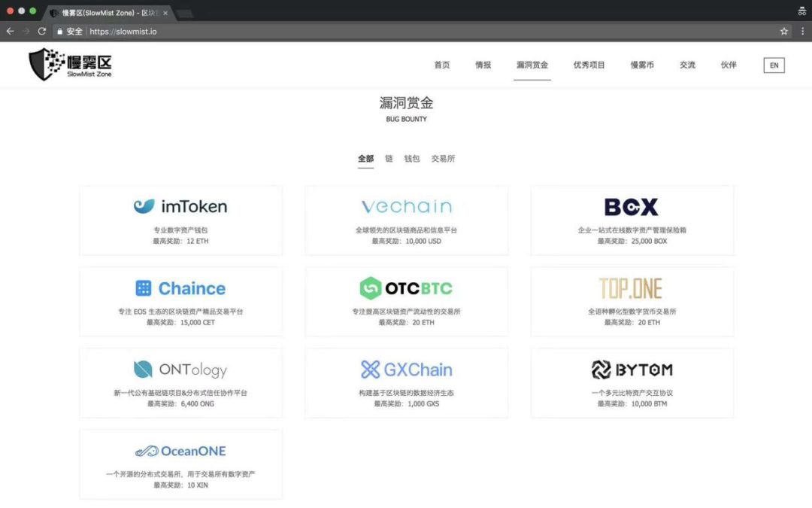Click GXChain description 构建基于区块链的数据经济生态
Image resolution: width=812 pixels, height=508 pixels.
[x=407, y=392]
